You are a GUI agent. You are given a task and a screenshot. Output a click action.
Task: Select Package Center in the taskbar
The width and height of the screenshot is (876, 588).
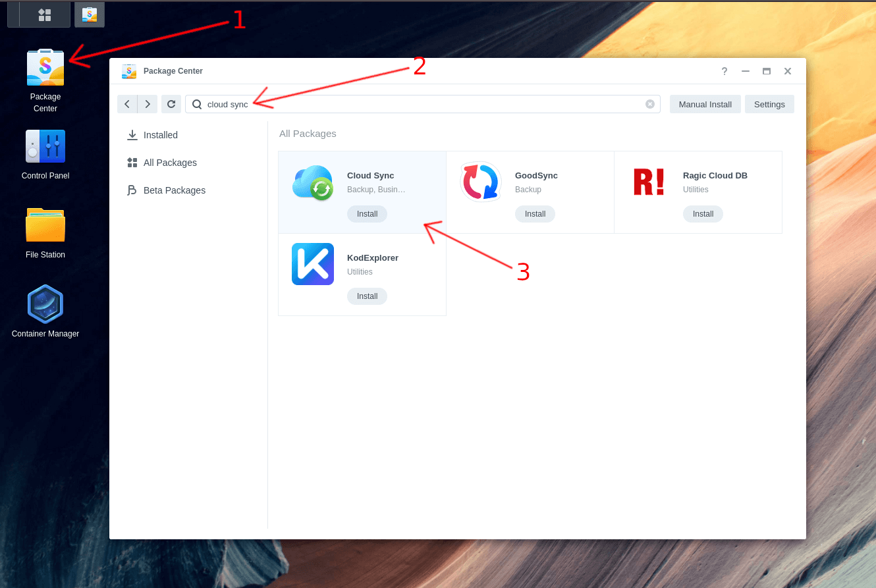point(90,14)
